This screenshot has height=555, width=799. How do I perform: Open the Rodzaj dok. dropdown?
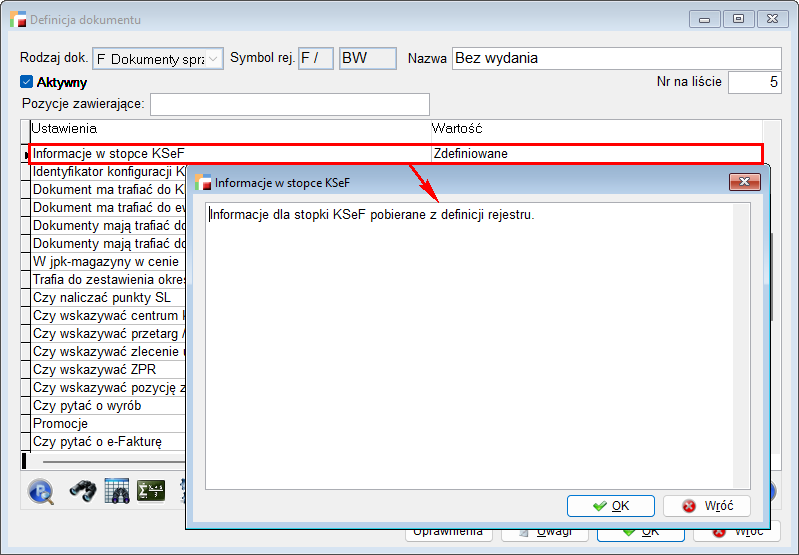(x=214, y=59)
